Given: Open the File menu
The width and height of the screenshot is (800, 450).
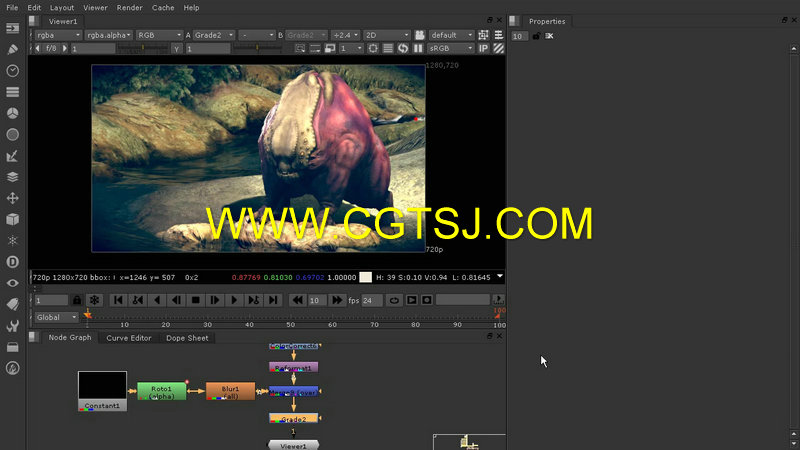Looking at the screenshot, I should pyautogui.click(x=12, y=8).
